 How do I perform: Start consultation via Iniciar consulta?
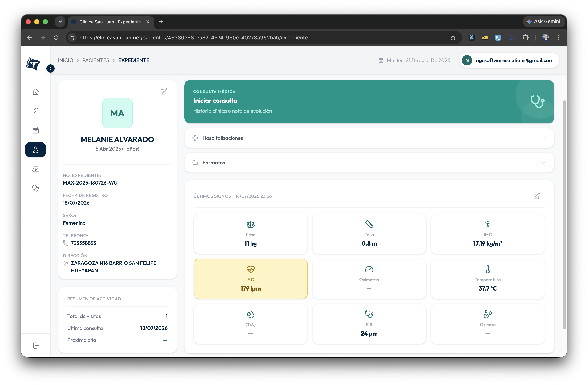pos(369,102)
